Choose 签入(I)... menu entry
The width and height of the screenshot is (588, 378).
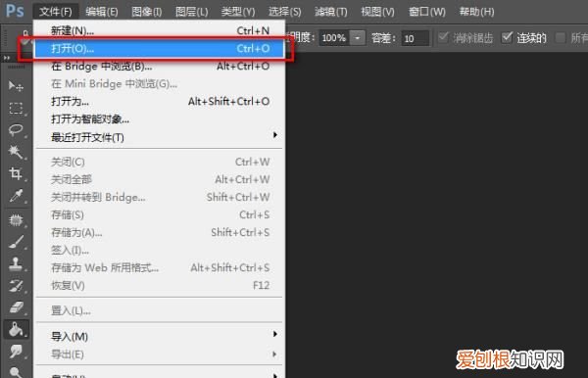160,250
